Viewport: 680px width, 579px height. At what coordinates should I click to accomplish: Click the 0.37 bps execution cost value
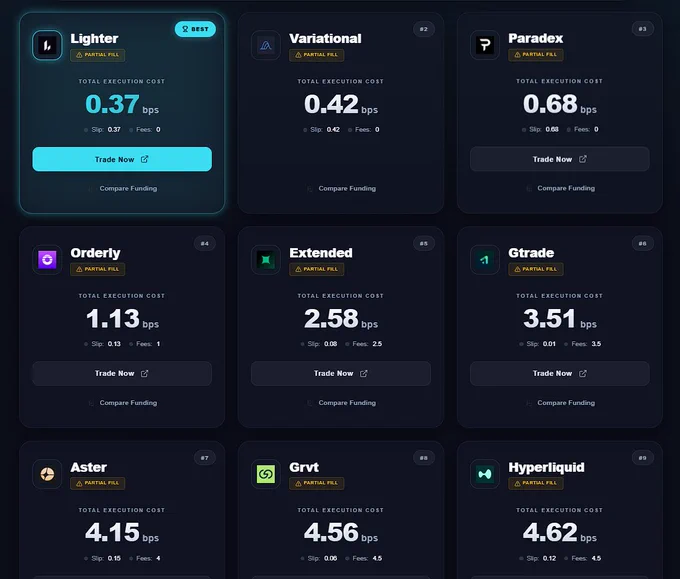click(122, 104)
